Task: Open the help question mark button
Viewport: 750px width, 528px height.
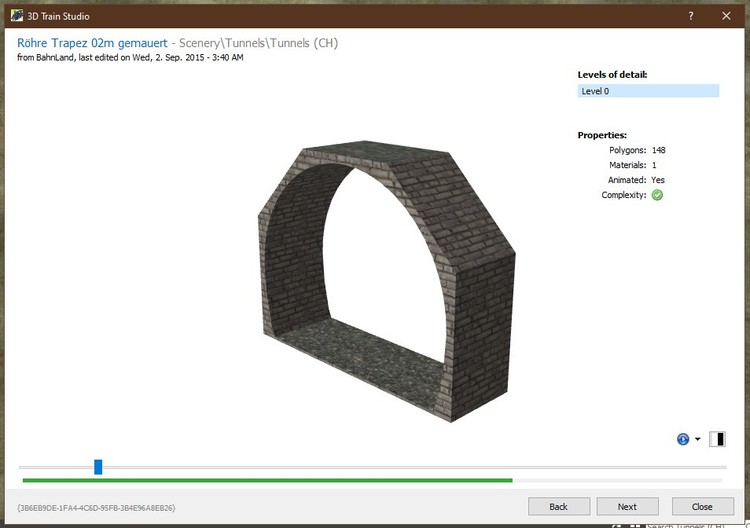Action: coord(691,16)
